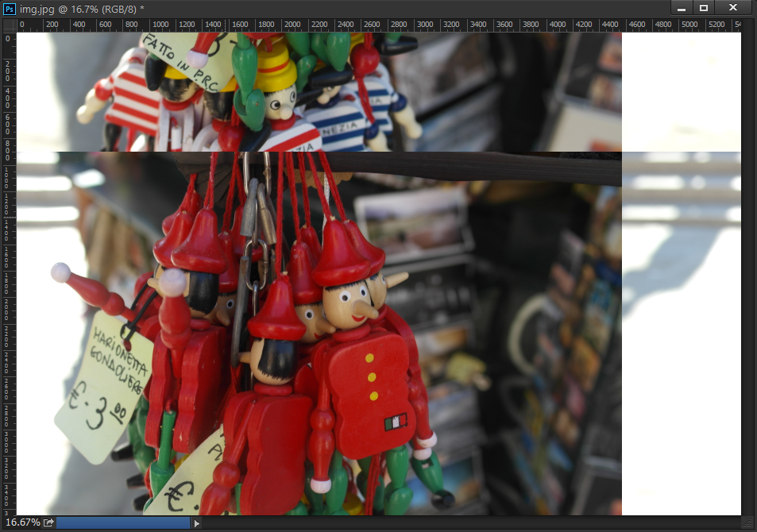
Task: Open the status bar arrow flyout menu
Action: click(197, 522)
